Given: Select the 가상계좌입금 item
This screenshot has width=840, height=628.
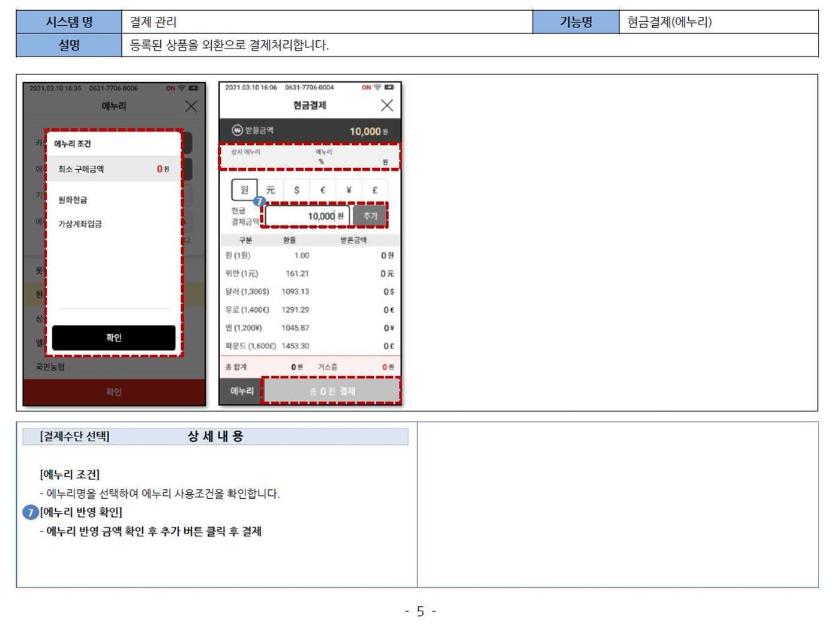Looking at the screenshot, I should (80, 224).
